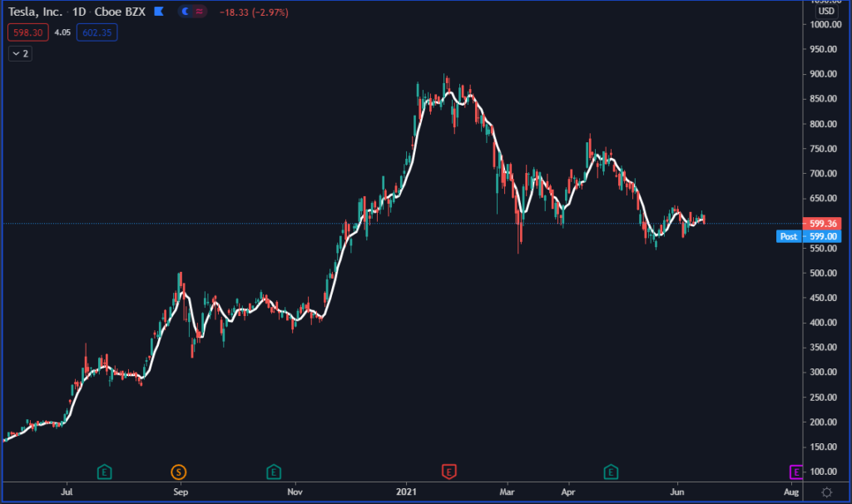The image size is (852, 504).
Task: Open the green earnings marker between Jul and Sep
Action: pyautogui.click(x=104, y=472)
